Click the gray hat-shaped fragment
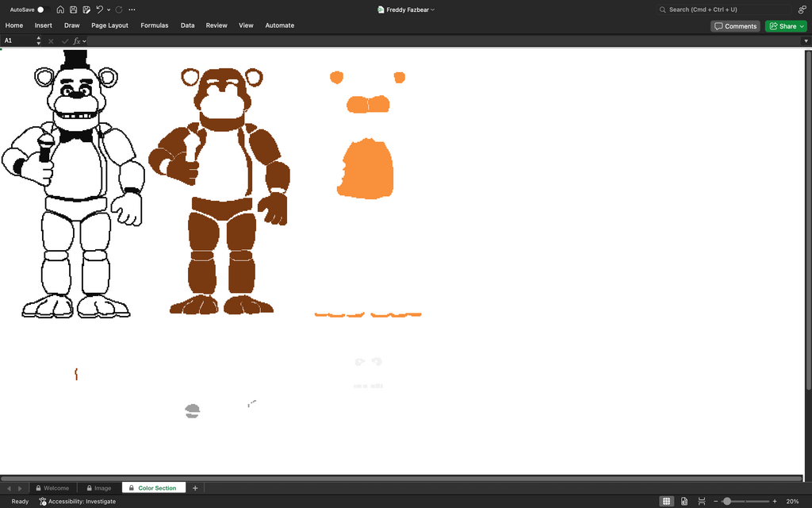 (192, 411)
